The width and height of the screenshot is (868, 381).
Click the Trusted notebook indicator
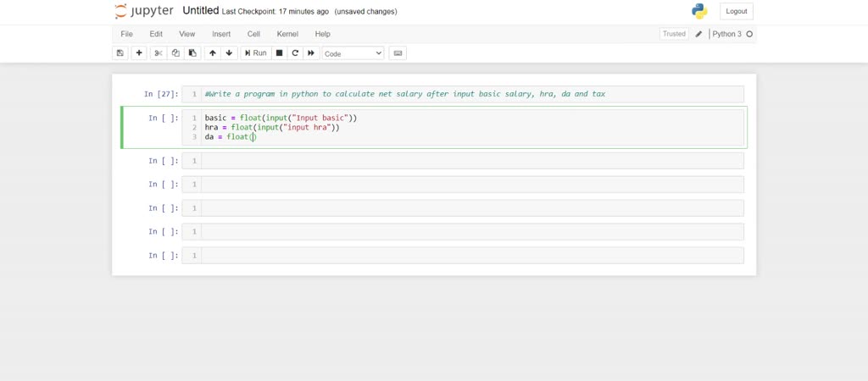click(x=674, y=34)
